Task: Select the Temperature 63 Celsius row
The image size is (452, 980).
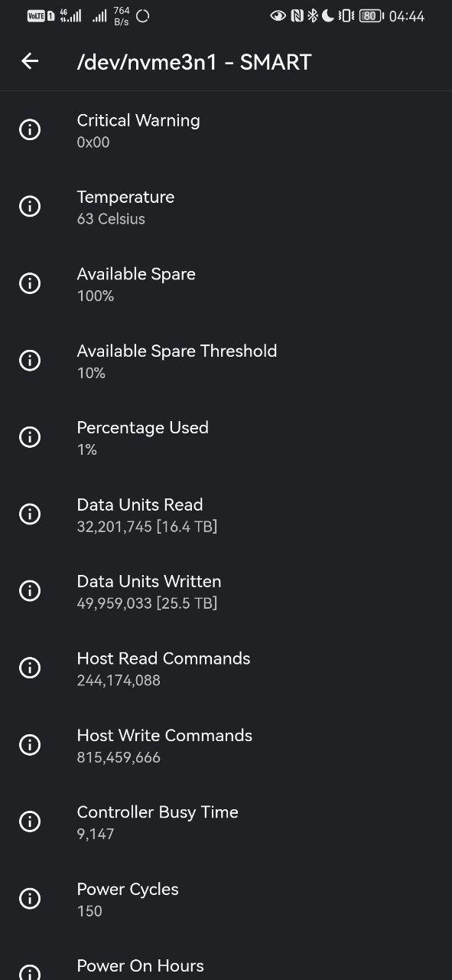Action: (226, 207)
